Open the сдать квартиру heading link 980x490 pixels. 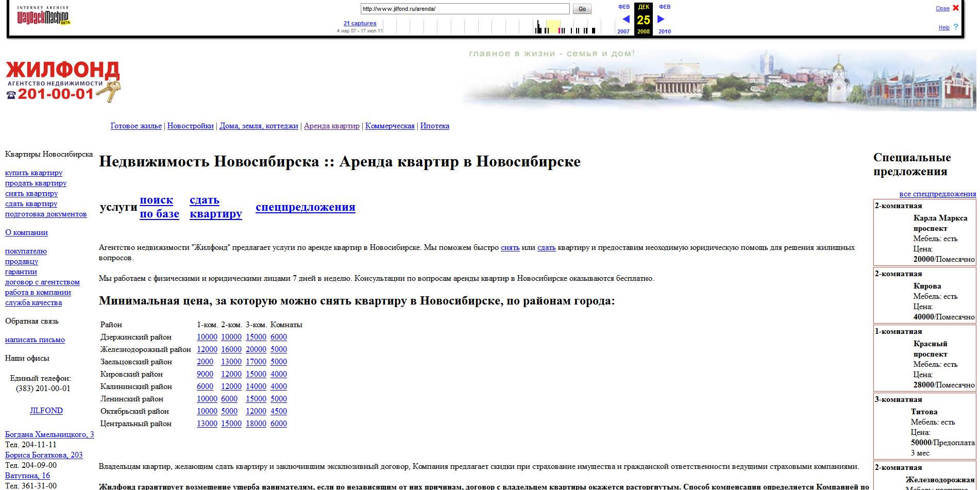[215, 207]
